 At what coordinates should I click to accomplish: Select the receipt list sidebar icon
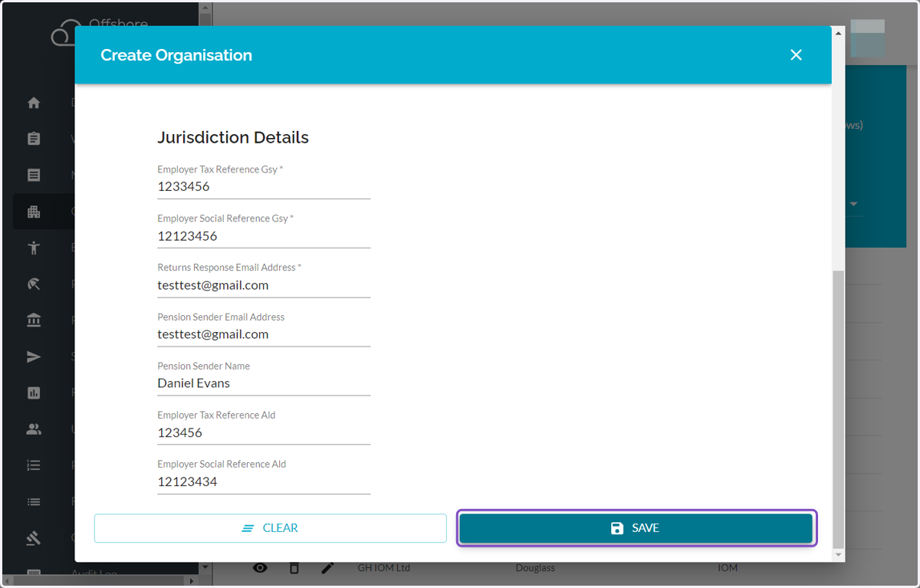(x=34, y=175)
